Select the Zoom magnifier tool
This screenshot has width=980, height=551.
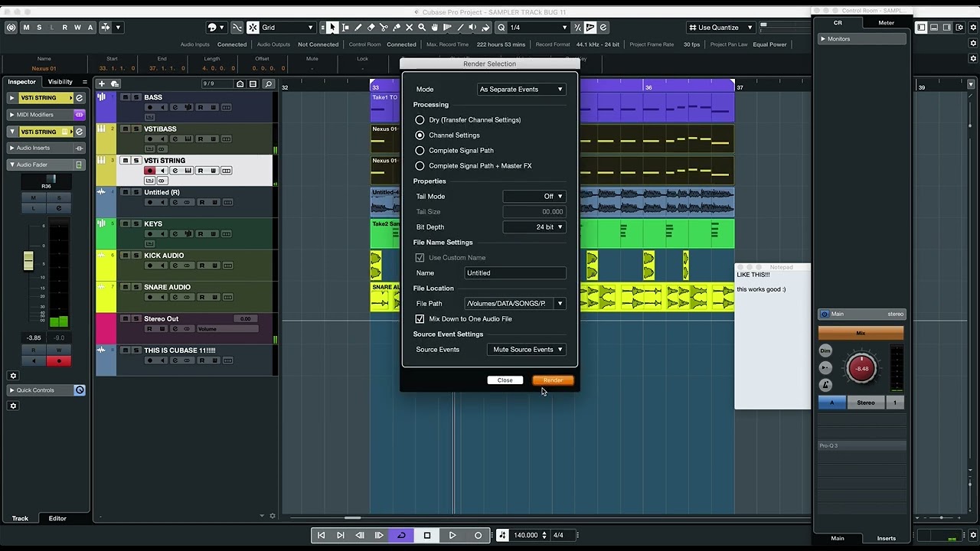pos(422,28)
